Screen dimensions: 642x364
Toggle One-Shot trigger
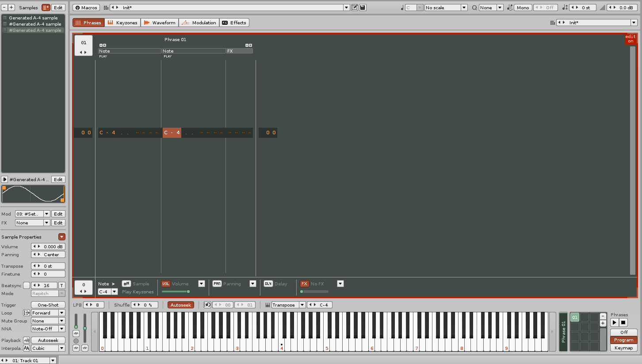click(x=48, y=305)
